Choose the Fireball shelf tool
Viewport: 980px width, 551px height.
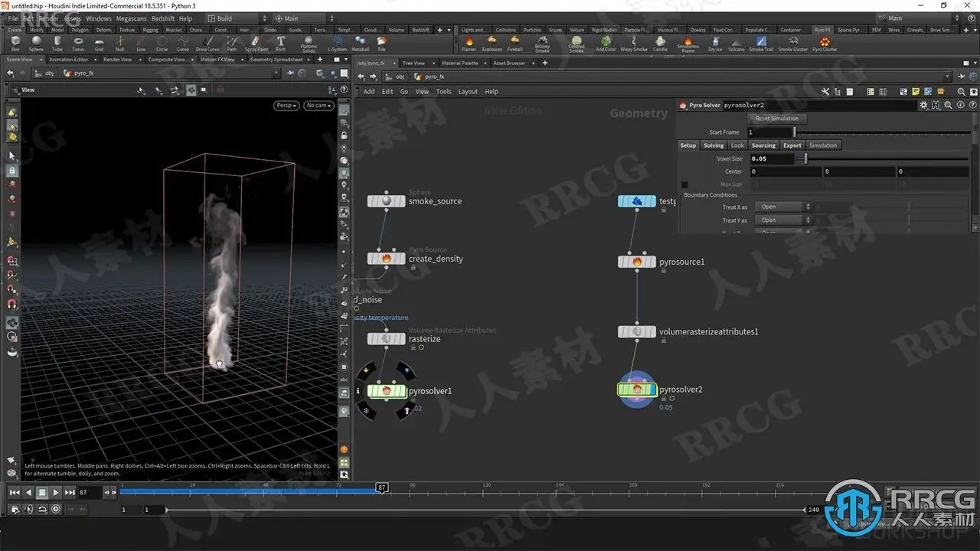514,42
